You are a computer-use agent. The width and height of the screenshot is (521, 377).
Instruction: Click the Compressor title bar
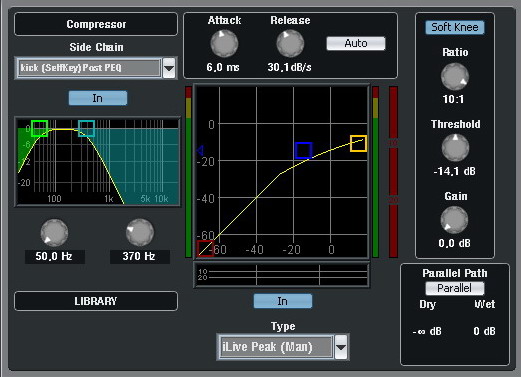tap(96, 24)
